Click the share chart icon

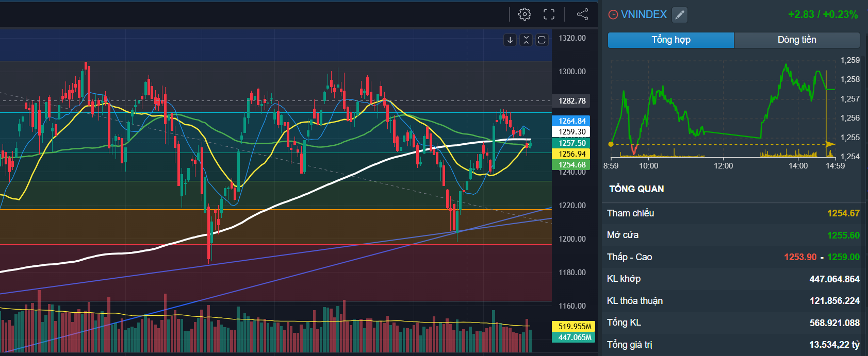pyautogui.click(x=582, y=14)
